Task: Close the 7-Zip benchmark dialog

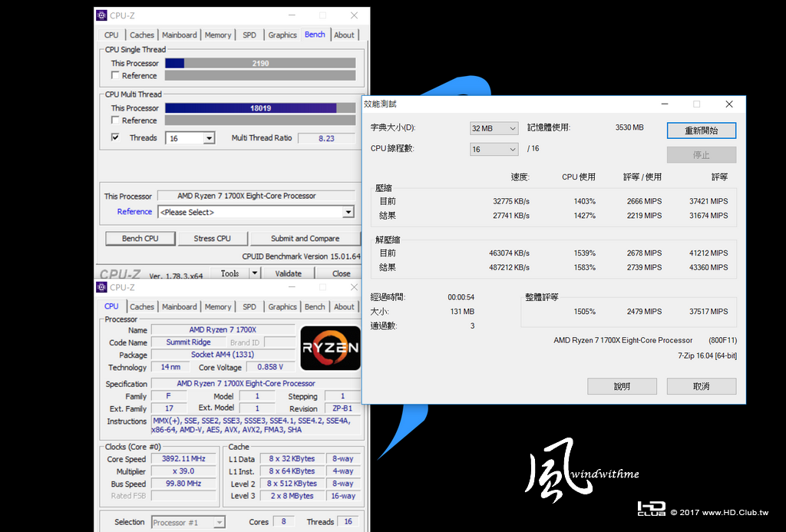Action: [729, 104]
